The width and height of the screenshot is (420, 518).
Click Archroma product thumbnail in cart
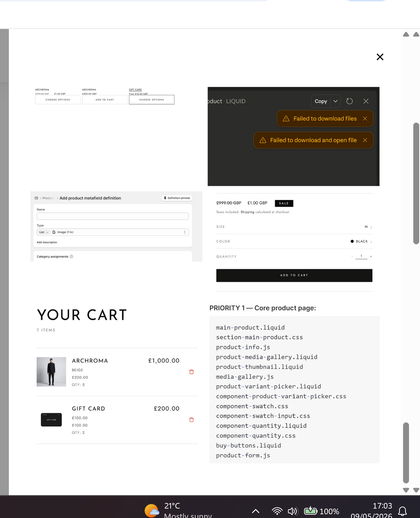[51, 372]
